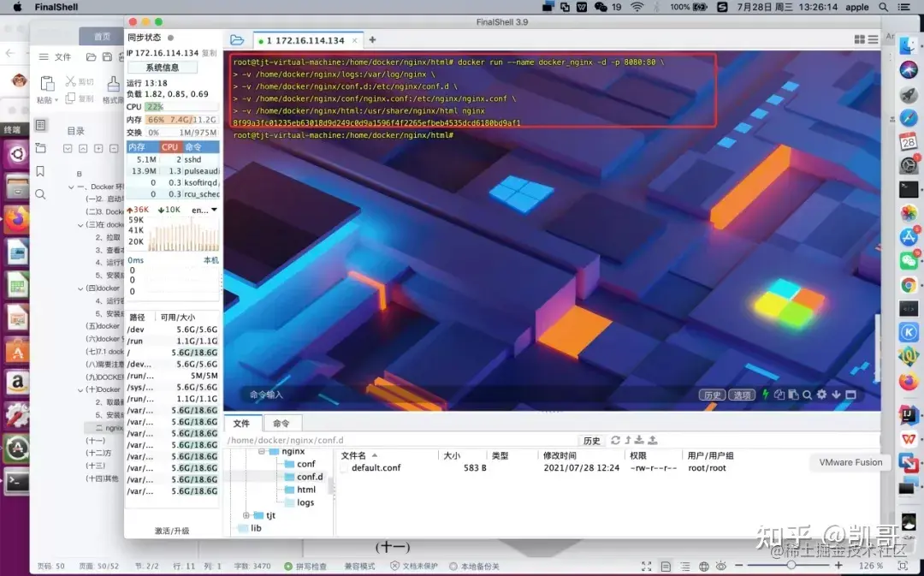The height and width of the screenshot is (576, 924).
Task: Click 历史 button beside the file path
Action: [x=592, y=440]
